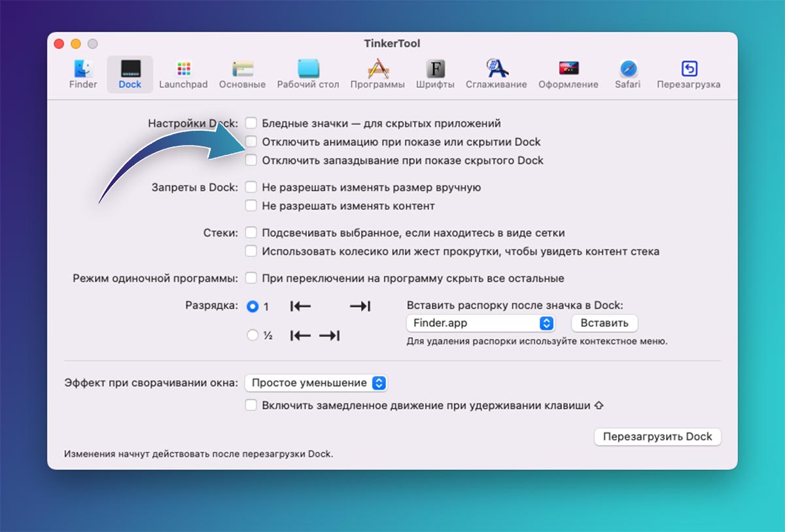
Task: Open the Программы pane icon
Action: tap(377, 69)
